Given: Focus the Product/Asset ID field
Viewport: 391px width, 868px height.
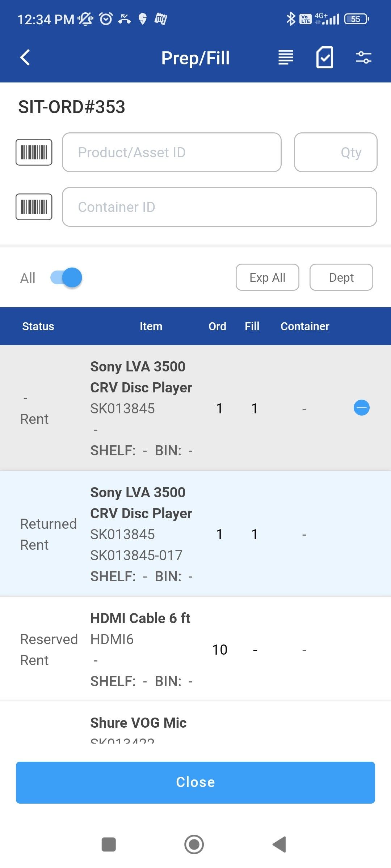Looking at the screenshot, I should coord(172,152).
